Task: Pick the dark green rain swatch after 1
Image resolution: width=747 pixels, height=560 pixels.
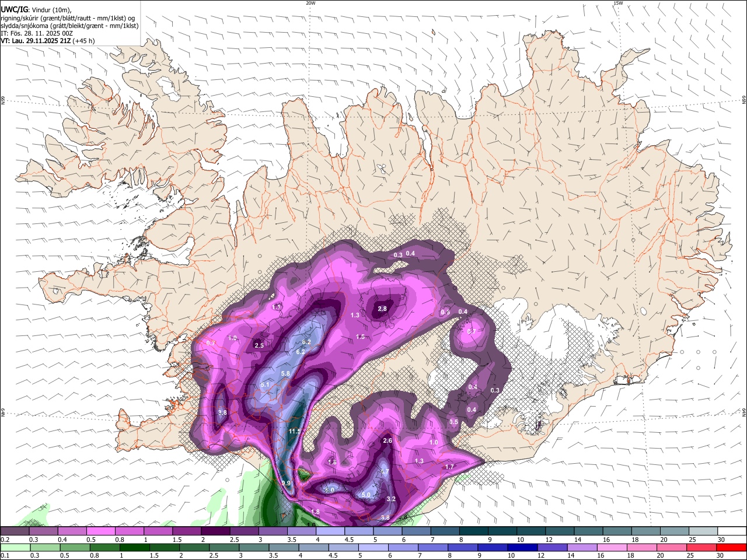Action: 134,548
